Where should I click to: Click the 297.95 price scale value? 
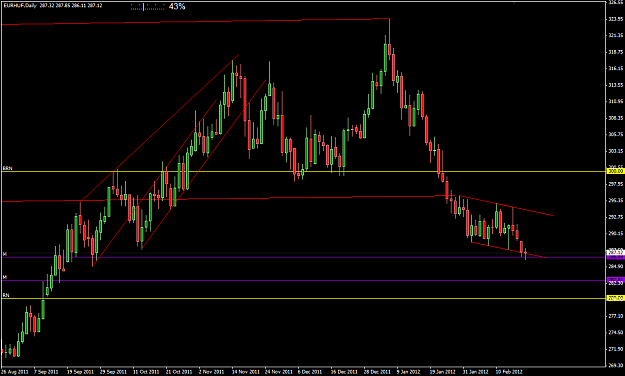(616, 184)
